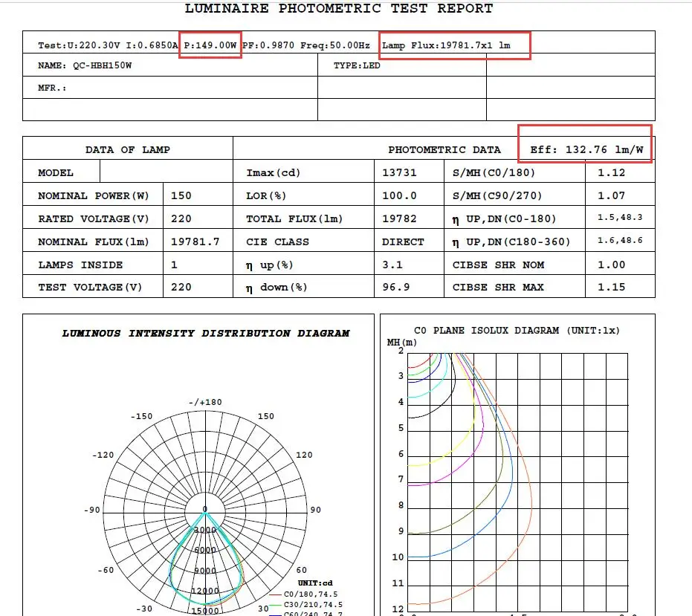Click the "LAMPS INSIDE" label
692x616 pixels.
[80, 265]
